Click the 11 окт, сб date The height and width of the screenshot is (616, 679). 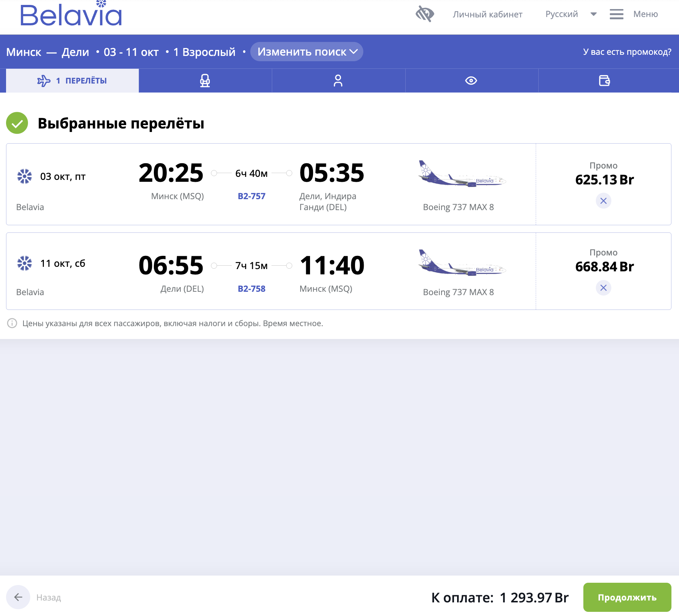point(63,263)
